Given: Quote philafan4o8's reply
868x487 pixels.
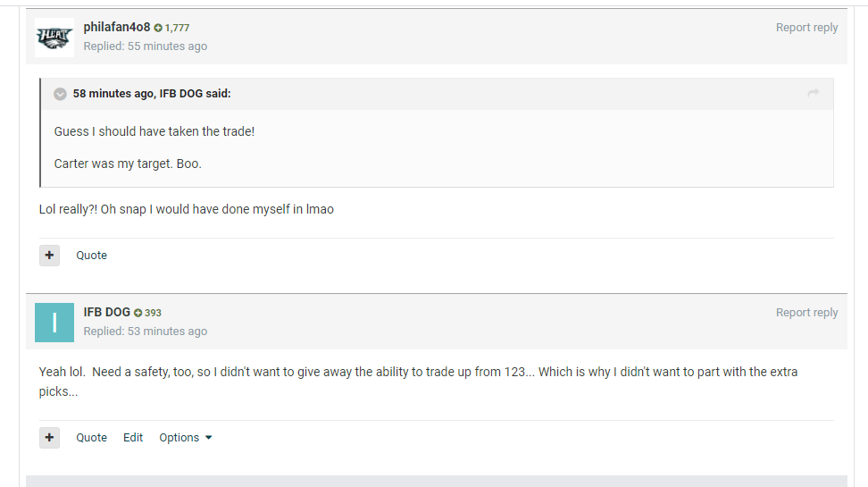Looking at the screenshot, I should [x=91, y=256].
